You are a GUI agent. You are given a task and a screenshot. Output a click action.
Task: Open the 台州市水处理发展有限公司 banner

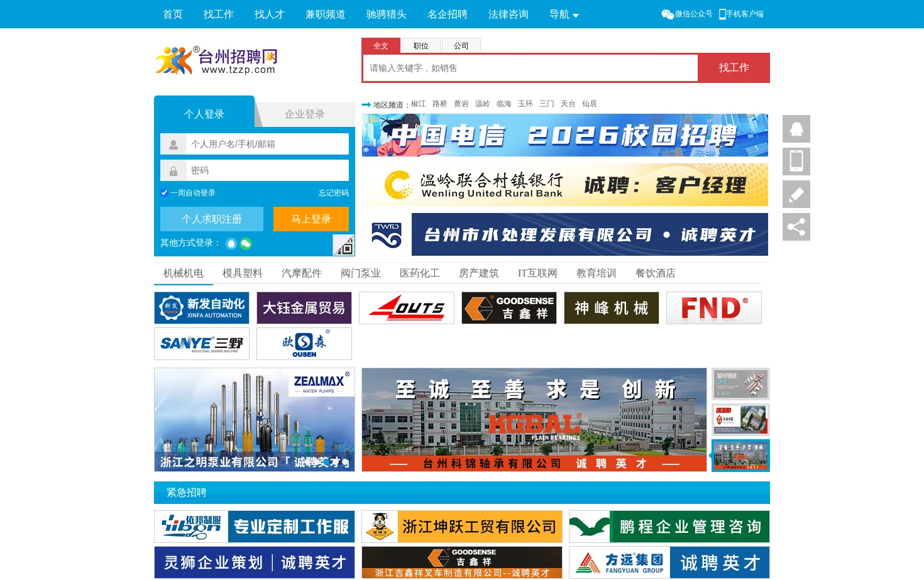pos(565,234)
